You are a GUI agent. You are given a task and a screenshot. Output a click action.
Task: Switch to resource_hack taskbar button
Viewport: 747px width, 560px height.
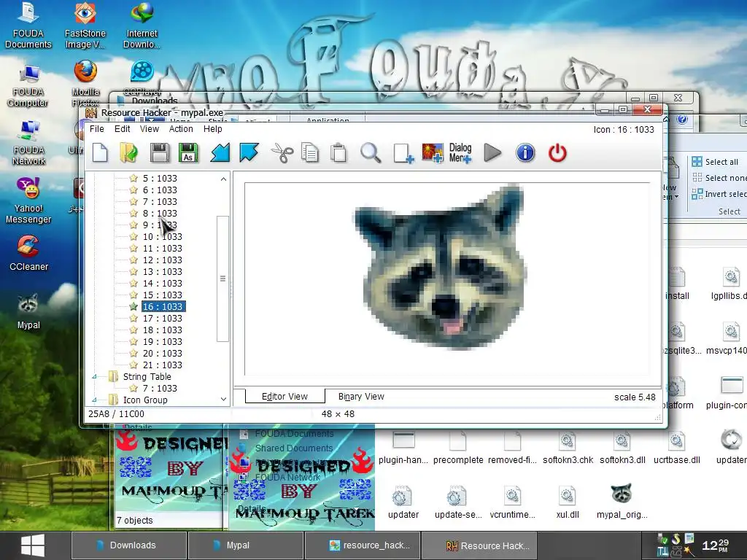(362, 545)
